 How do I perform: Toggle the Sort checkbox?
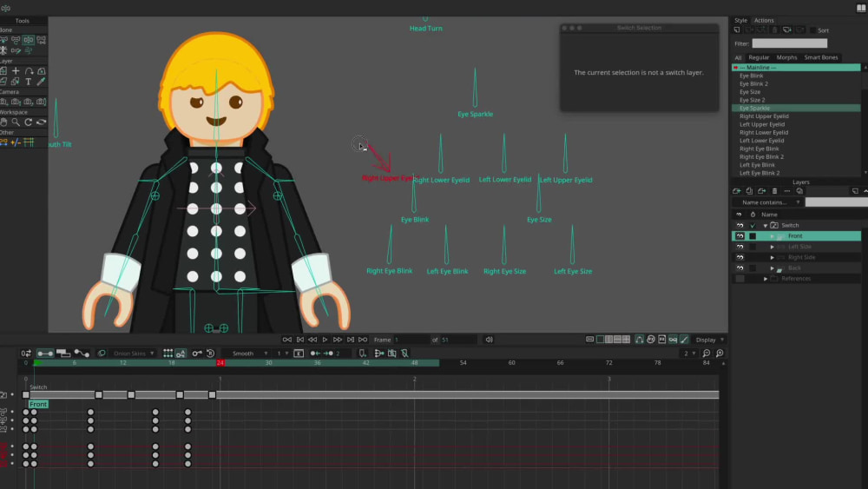(812, 30)
